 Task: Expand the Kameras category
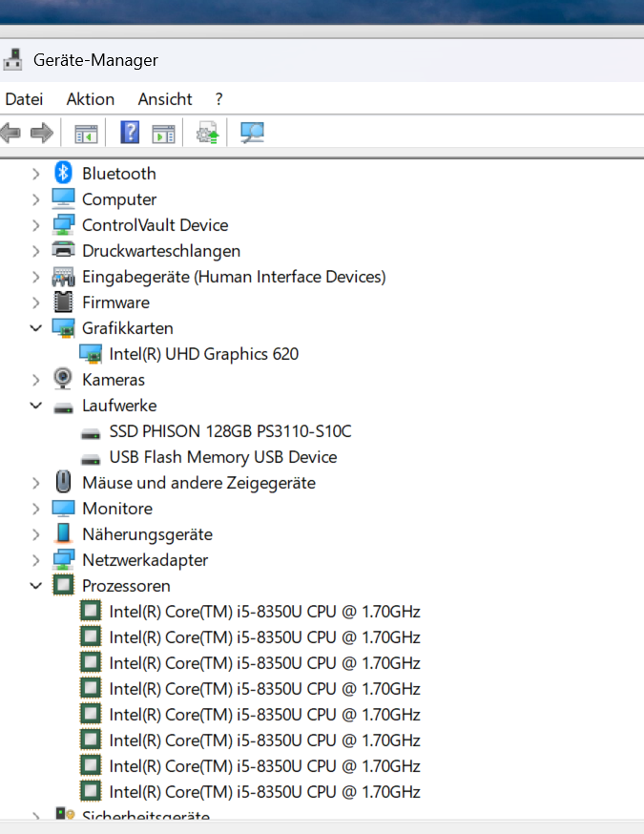(x=35, y=380)
